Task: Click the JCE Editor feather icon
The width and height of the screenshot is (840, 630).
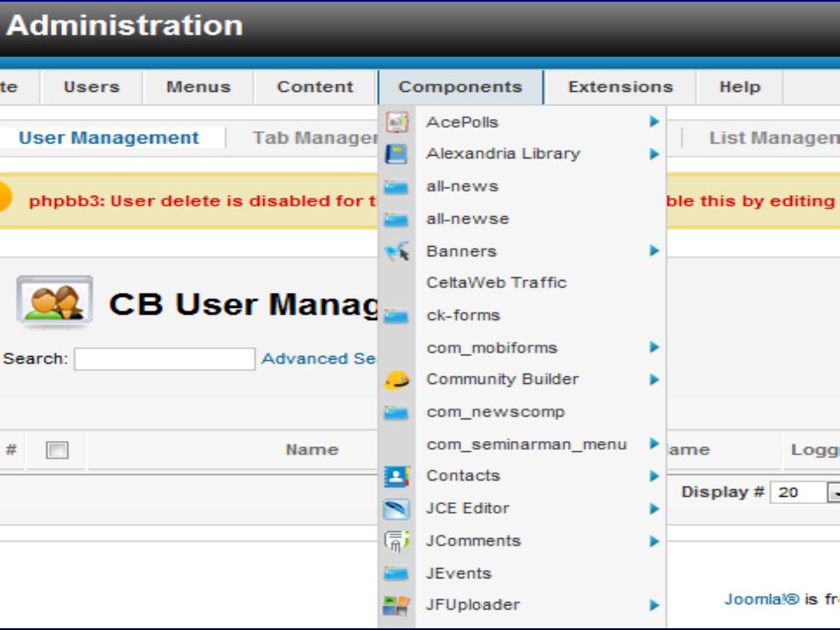Action: (397, 509)
